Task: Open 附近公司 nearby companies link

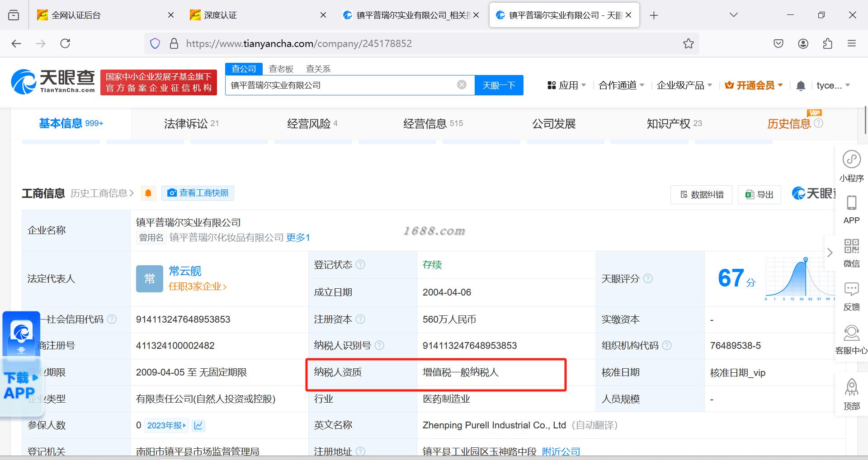Action: pyautogui.click(x=561, y=451)
